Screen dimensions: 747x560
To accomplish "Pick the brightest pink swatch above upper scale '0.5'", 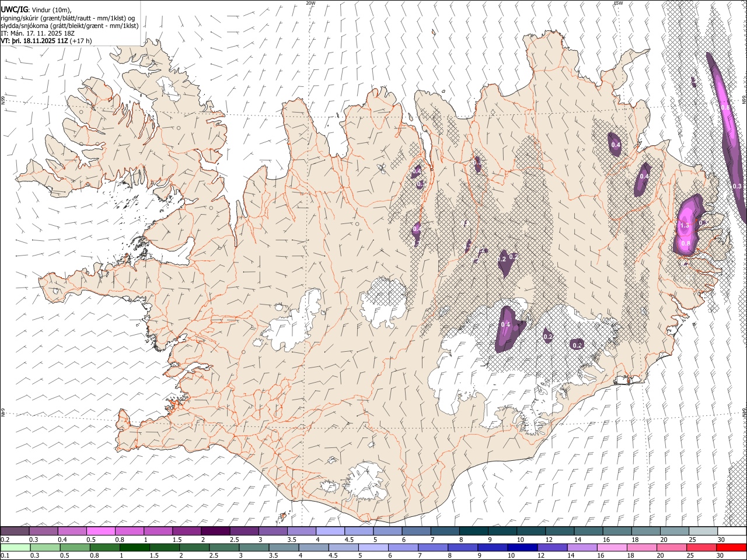I will (101, 531).
